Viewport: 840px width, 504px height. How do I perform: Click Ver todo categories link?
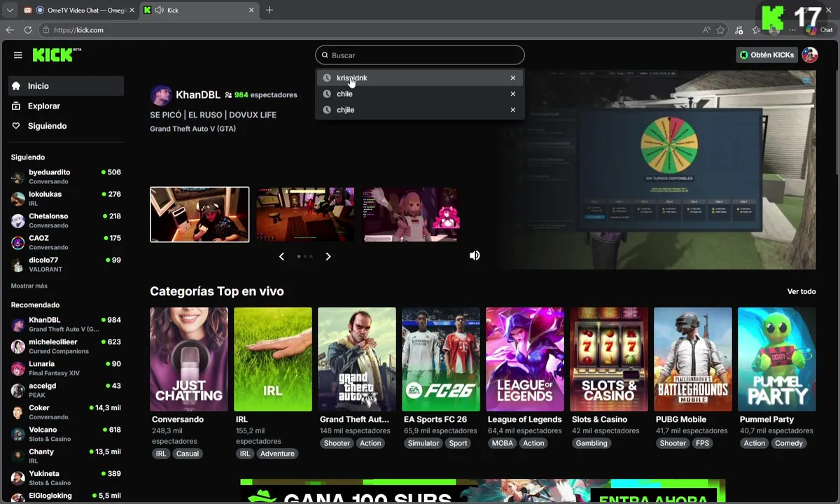coord(801,291)
